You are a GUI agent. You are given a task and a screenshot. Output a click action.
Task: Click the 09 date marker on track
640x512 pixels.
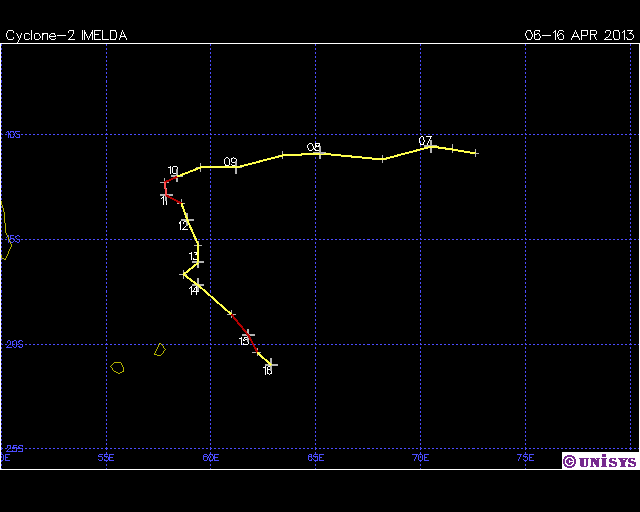[x=231, y=162]
